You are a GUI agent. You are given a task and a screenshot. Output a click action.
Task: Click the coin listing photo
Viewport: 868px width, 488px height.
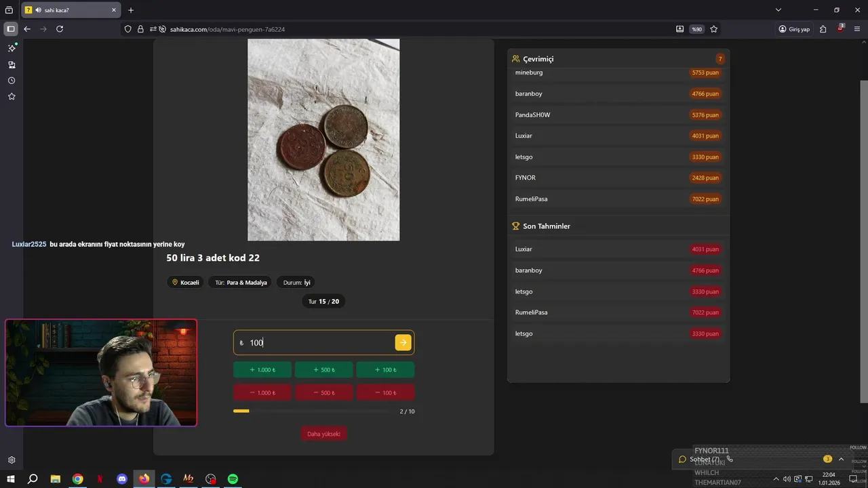click(x=323, y=140)
